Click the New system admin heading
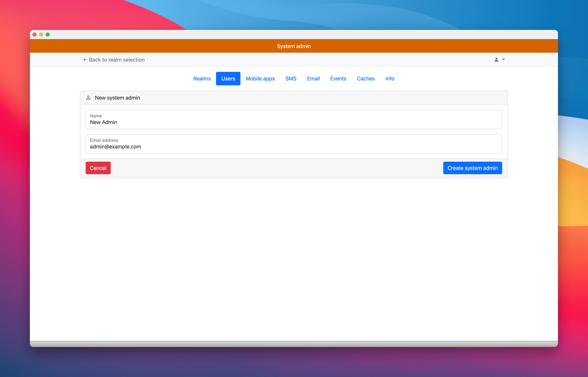Image resolution: width=588 pixels, height=377 pixels. pyautogui.click(x=117, y=98)
